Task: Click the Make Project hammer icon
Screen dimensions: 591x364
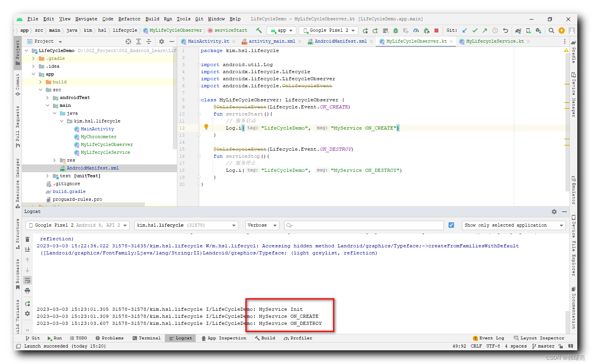Action: [259, 30]
